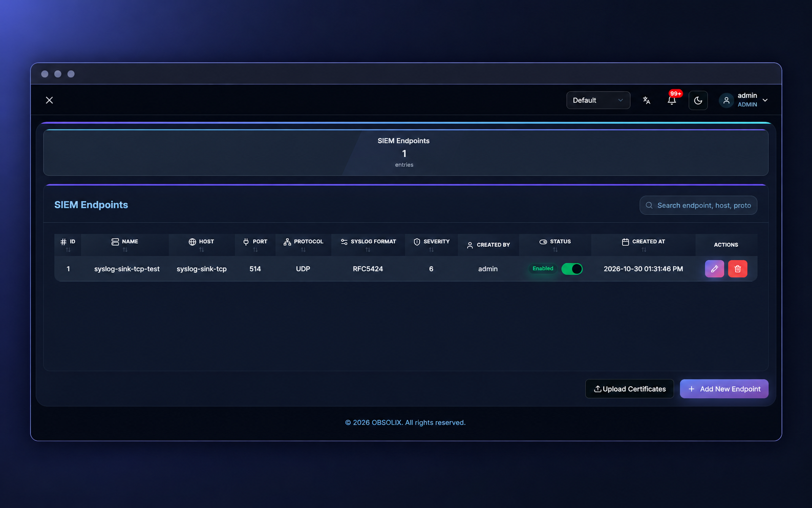
Task: Select the 2026-10-30 01:31:46 PM timestamp
Action: pos(644,269)
